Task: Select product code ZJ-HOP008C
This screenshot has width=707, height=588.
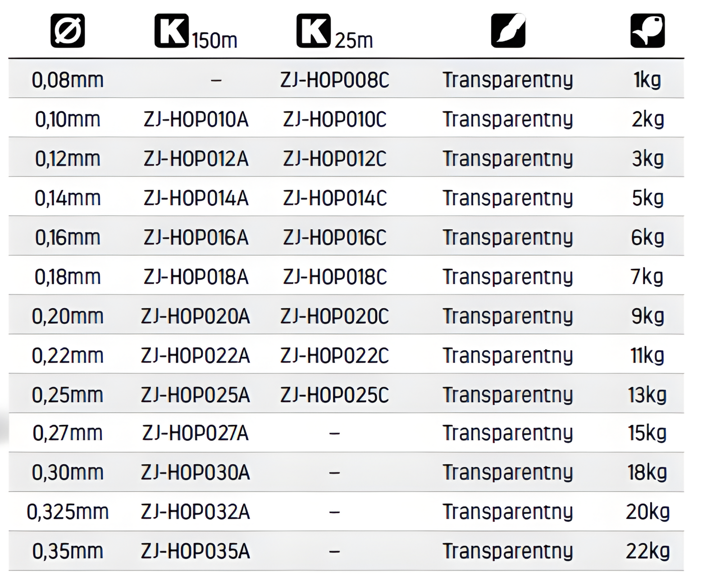Action: coord(334,80)
